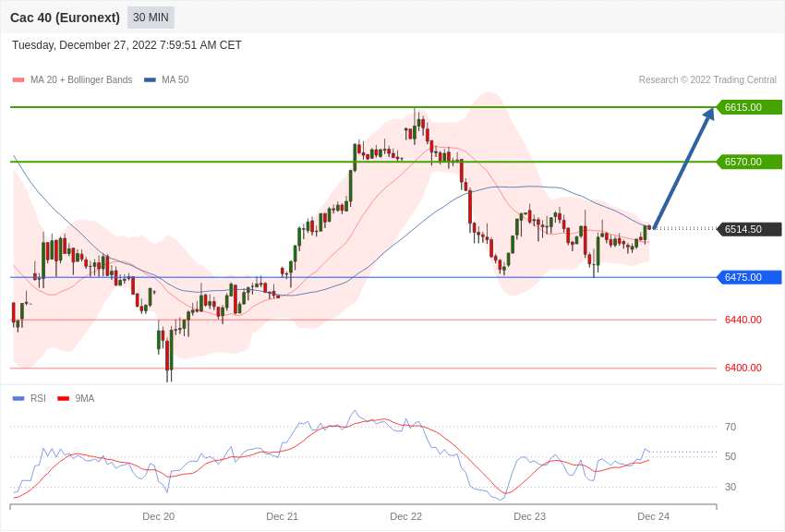Click the RSI 30 level label
The width and height of the screenshot is (785, 532).
click(x=731, y=487)
